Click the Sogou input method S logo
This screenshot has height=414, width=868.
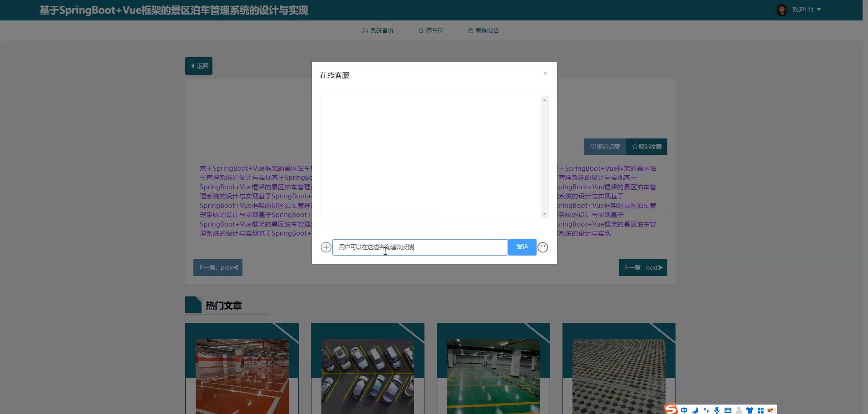671,409
